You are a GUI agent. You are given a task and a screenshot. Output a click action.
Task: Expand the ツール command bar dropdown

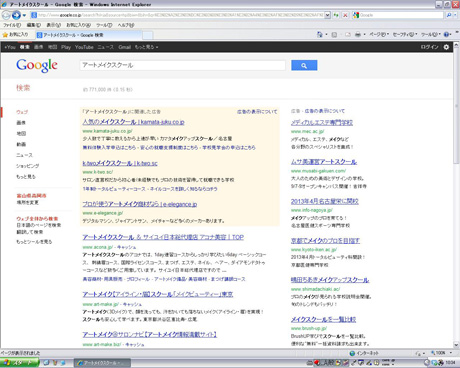431,34
